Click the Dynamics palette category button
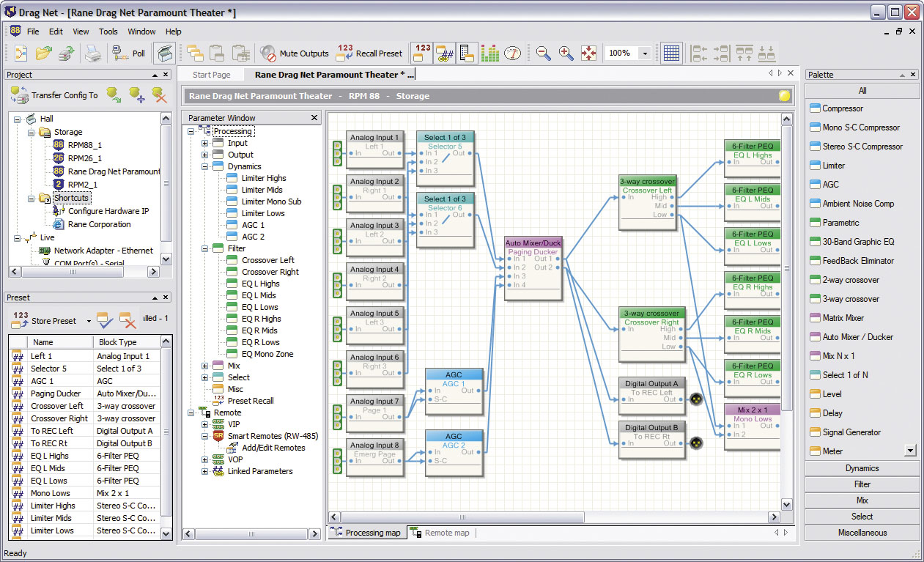924x562 pixels. tap(862, 468)
